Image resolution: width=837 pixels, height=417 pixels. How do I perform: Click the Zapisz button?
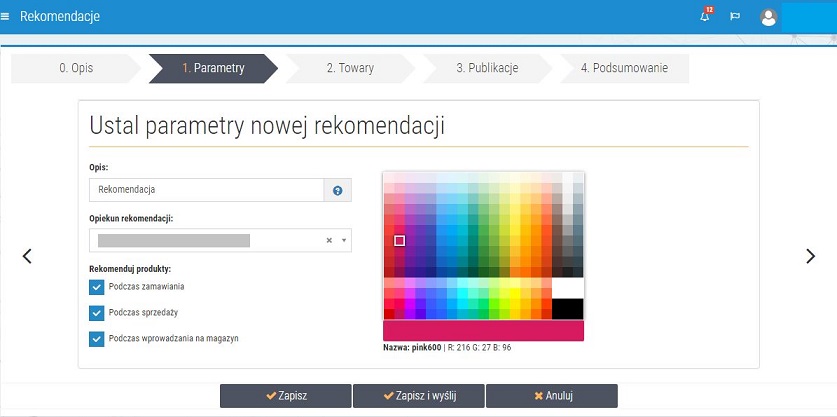(x=286, y=396)
